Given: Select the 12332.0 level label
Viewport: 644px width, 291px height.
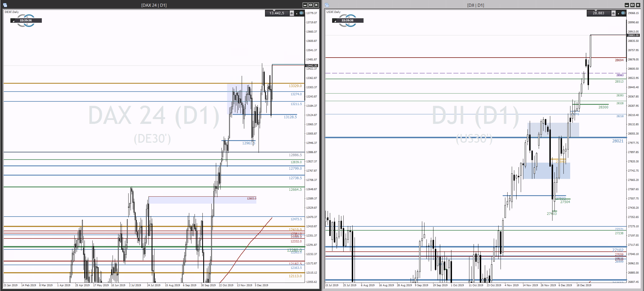Looking at the screenshot, I should [x=296, y=241].
